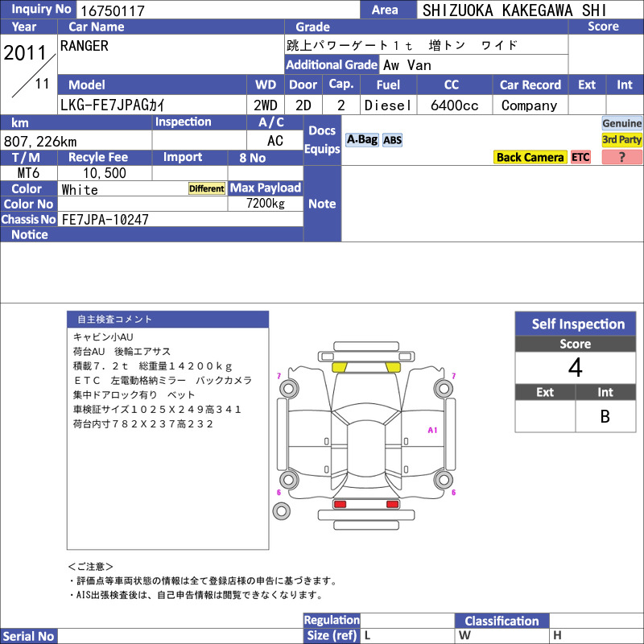Image resolution: width=644 pixels, height=644 pixels.
Task: Click the Max Payload 7200kg value
Action: coord(266,204)
